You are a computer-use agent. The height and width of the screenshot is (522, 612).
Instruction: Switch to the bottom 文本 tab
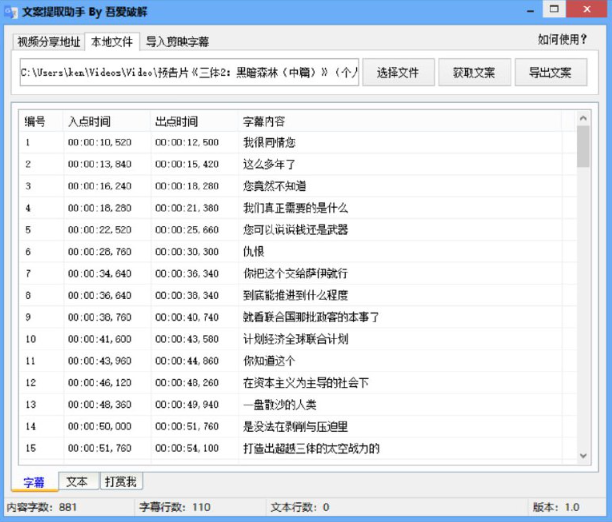click(77, 482)
